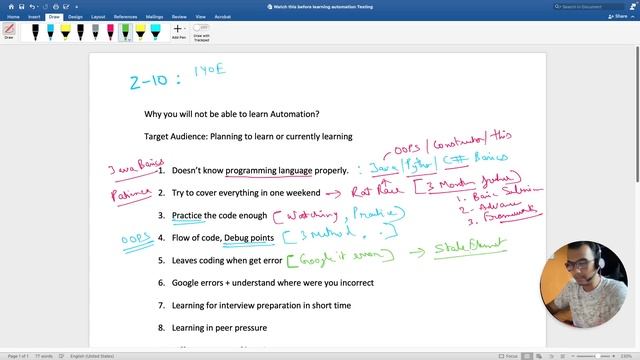Print the document using the printer icon
This screenshot has height=360, width=640.
click(x=56, y=7)
